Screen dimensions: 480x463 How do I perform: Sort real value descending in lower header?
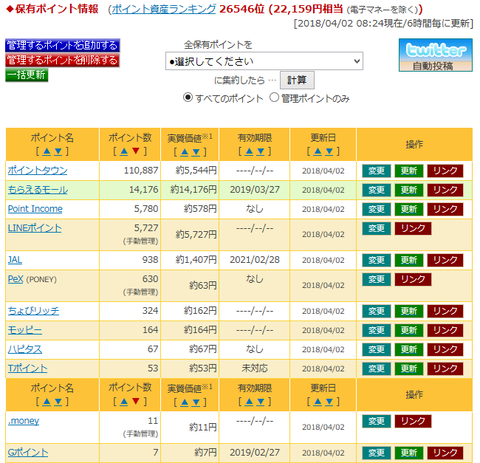tap(196, 402)
